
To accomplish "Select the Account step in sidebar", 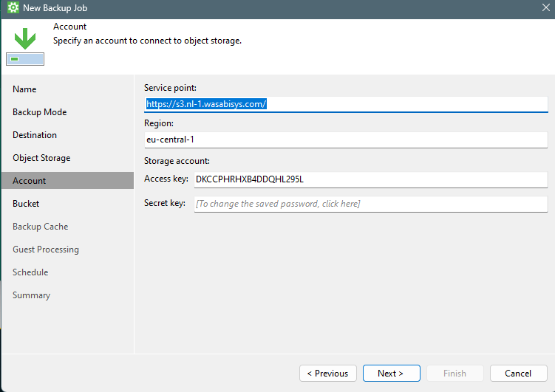I will point(30,181).
